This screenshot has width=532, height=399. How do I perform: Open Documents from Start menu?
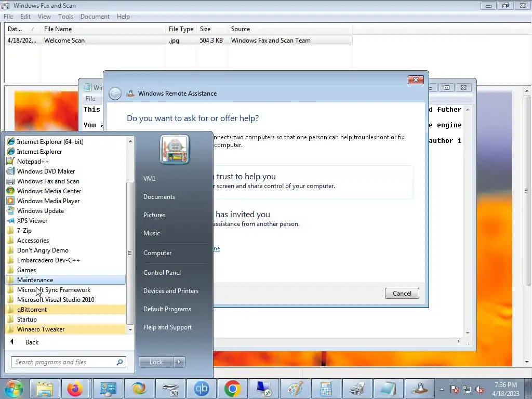pos(159,197)
